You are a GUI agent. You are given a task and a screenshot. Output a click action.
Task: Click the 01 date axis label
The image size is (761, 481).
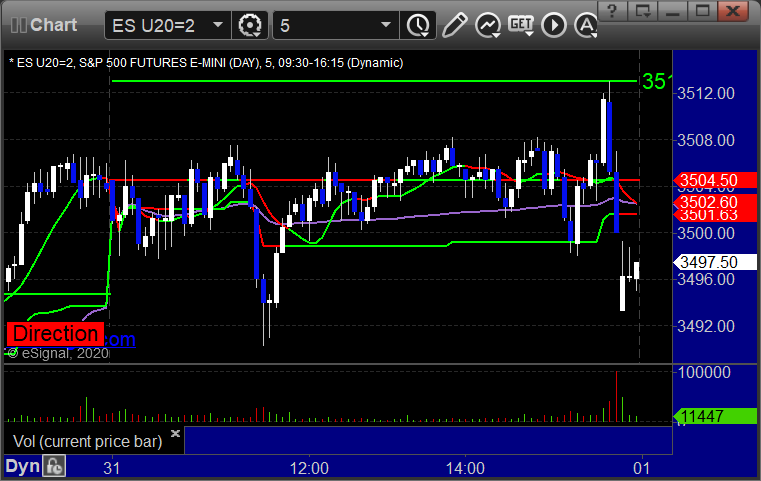point(642,468)
